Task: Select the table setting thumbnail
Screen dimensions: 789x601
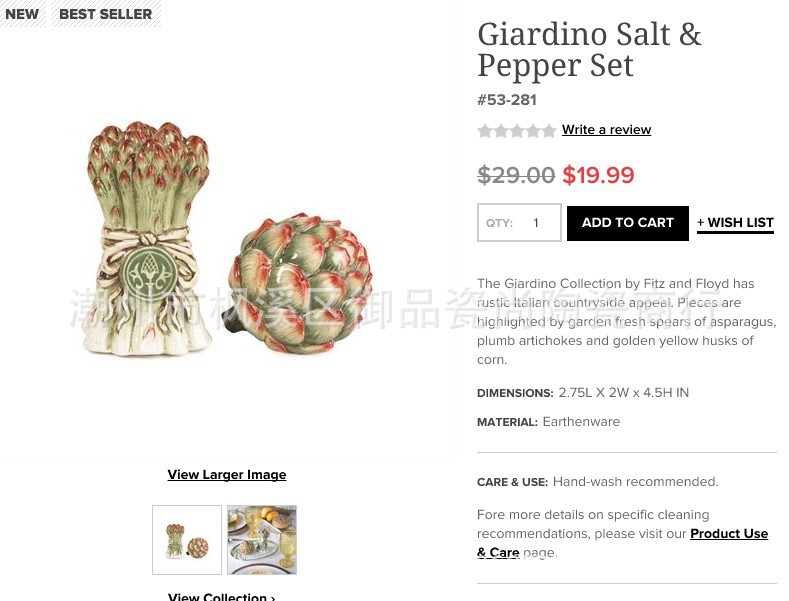Action: pyautogui.click(x=262, y=540)
